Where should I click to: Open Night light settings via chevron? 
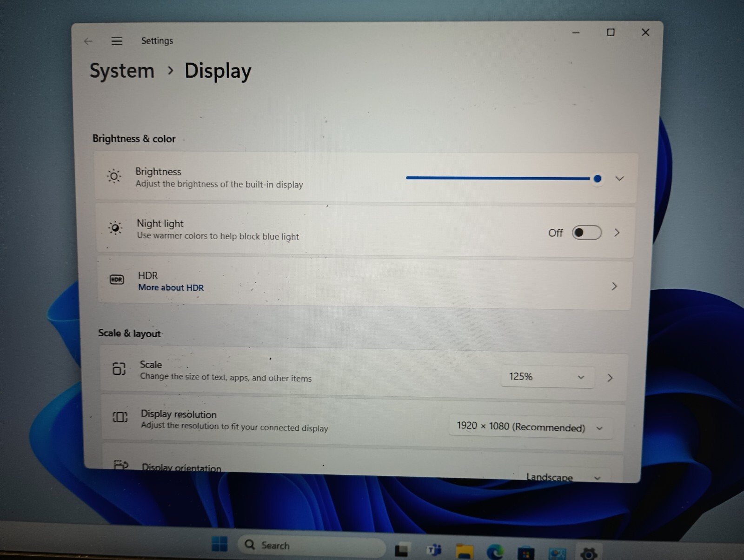pyautogui.click(x=617, y=233)
